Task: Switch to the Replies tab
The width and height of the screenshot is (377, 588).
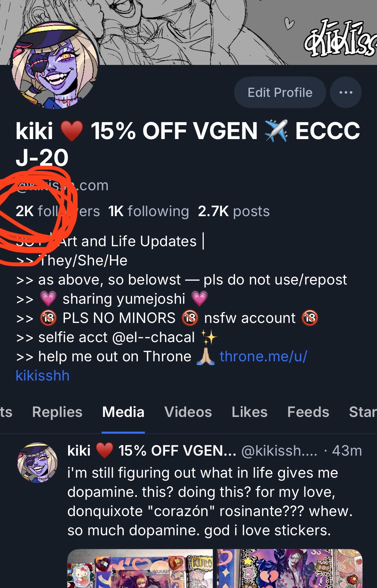Action: [x=57, y=412]
